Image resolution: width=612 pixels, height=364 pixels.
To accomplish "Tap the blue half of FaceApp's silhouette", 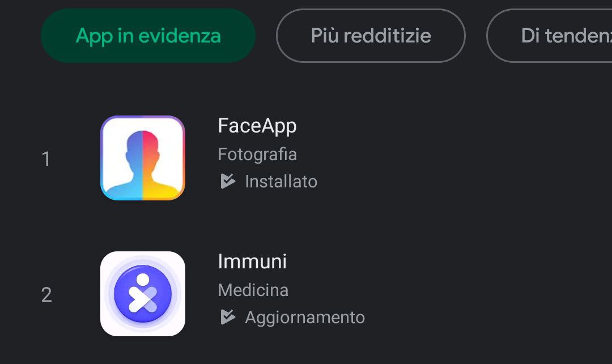I will (129, 164).
